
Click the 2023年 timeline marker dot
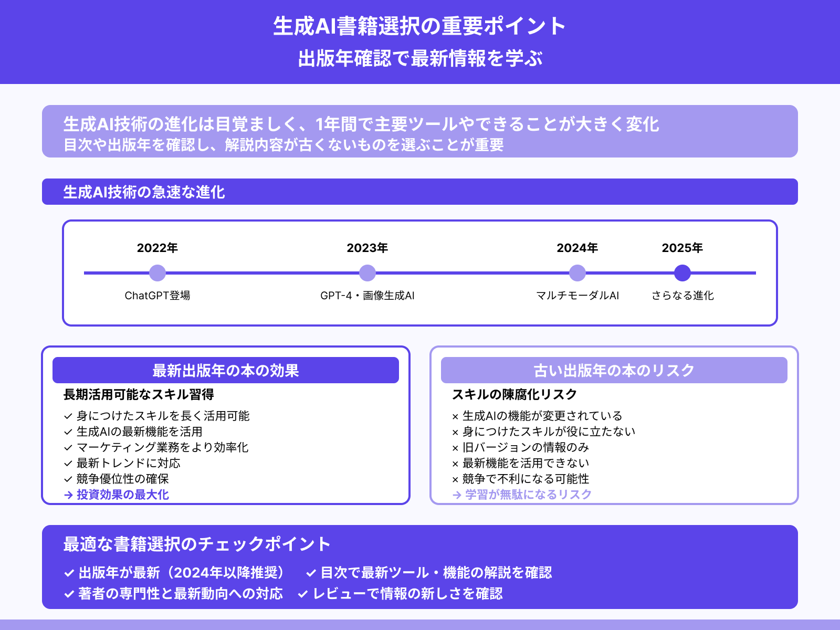[367, 273]
